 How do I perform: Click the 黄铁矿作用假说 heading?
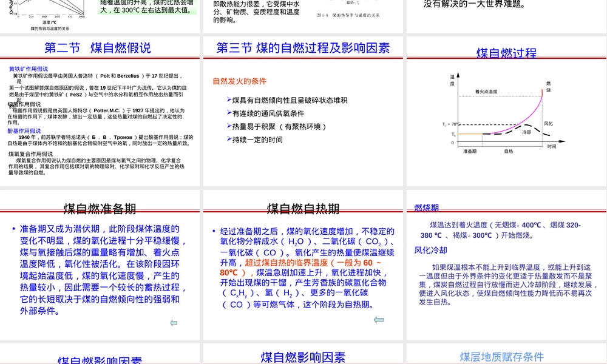coord(29,69)
